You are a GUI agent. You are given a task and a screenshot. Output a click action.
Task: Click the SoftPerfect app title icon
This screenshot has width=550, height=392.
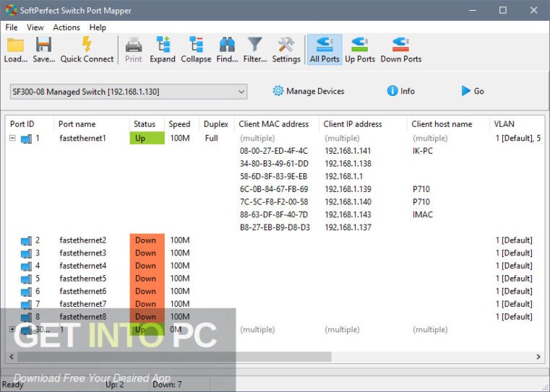[12, 10]
